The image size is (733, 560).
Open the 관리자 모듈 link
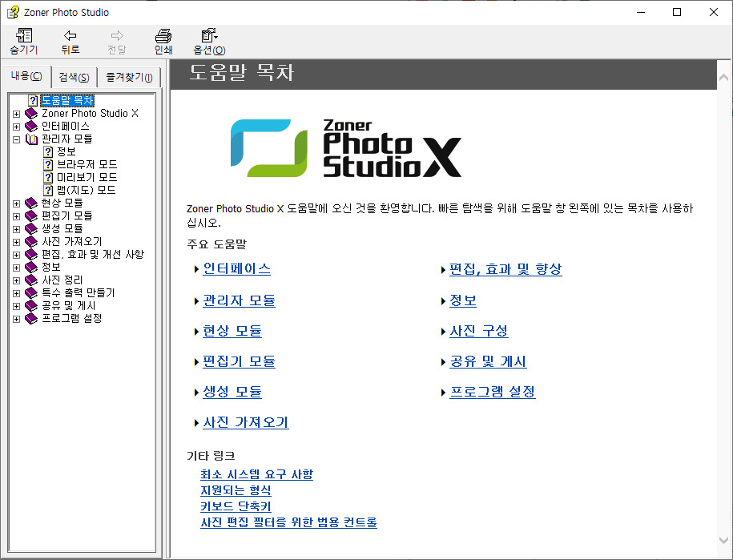[x=239, y=300]
